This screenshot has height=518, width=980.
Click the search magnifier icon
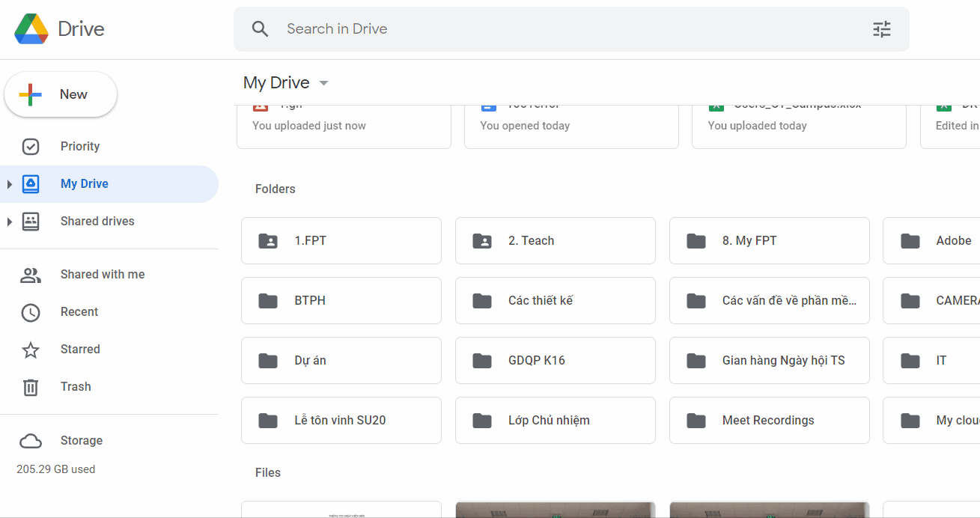pyautogui.click(x=260, y=29)
